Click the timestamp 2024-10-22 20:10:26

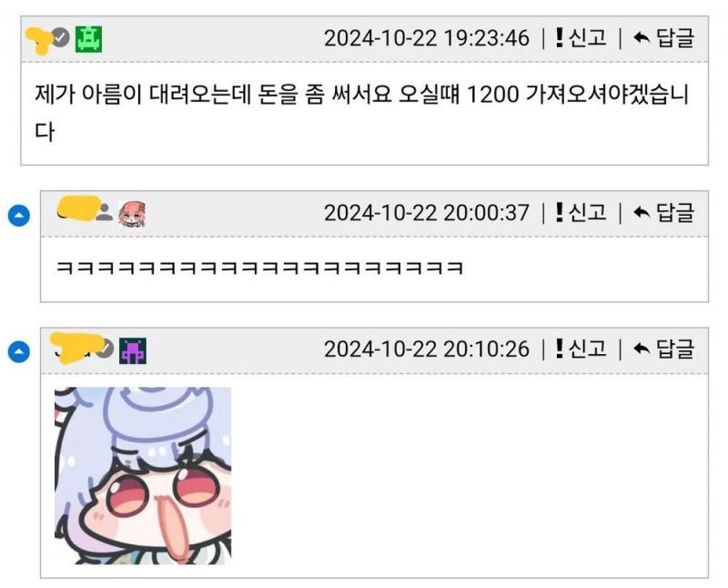coord(427,350)
